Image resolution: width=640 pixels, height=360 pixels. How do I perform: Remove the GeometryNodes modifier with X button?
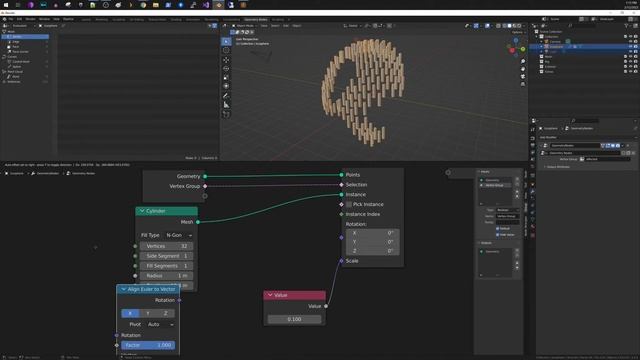click(x=628, y=146)
